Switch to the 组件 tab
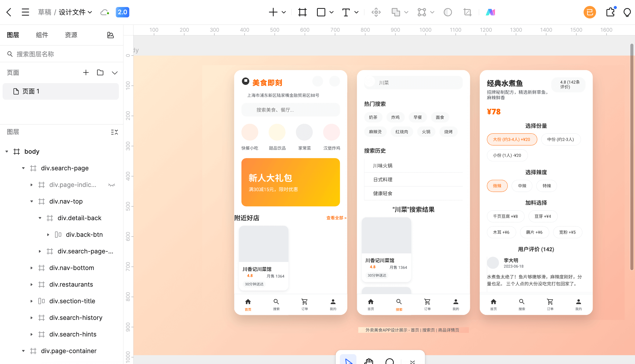The width and height of the screenshot is (635, 364). [42, 35]
